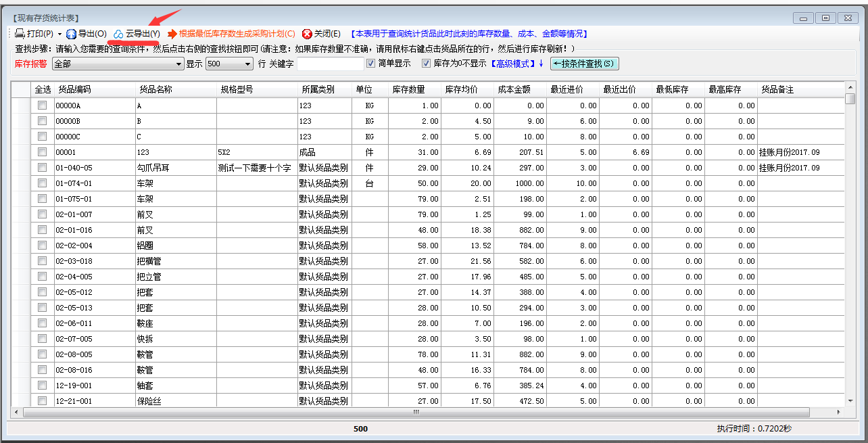The image size is (868, 443).
Task: Click the horizontal scrollbar thumb
Action: point(416,412)
